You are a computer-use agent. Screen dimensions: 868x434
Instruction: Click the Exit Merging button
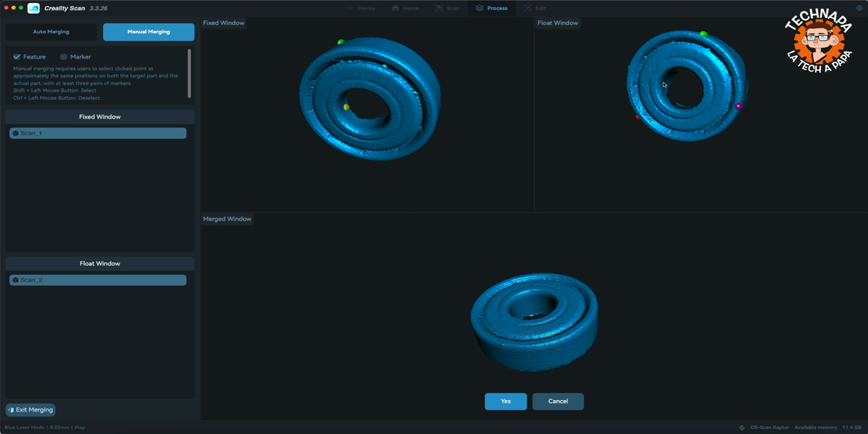pos(30,409)
